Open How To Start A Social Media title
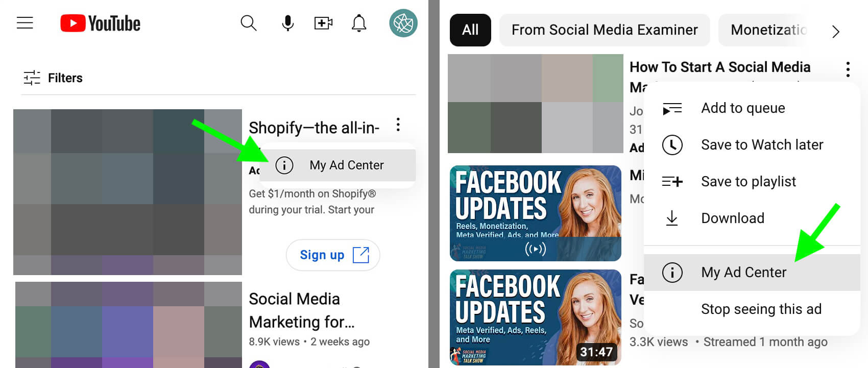 pyautogui.click(x=720, y=67)
